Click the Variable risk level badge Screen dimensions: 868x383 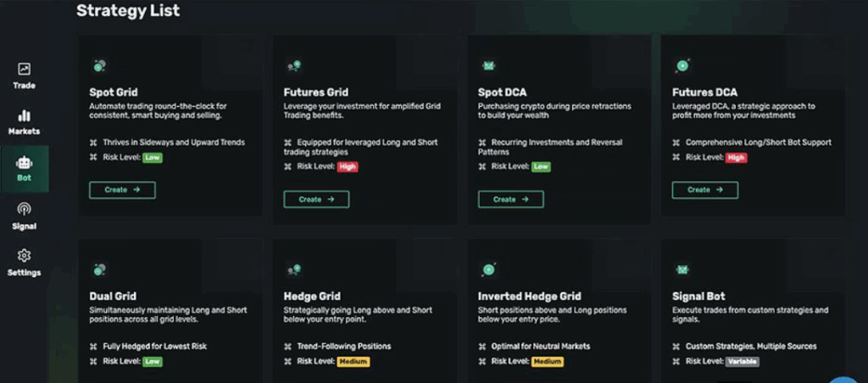tap(743, 362)
